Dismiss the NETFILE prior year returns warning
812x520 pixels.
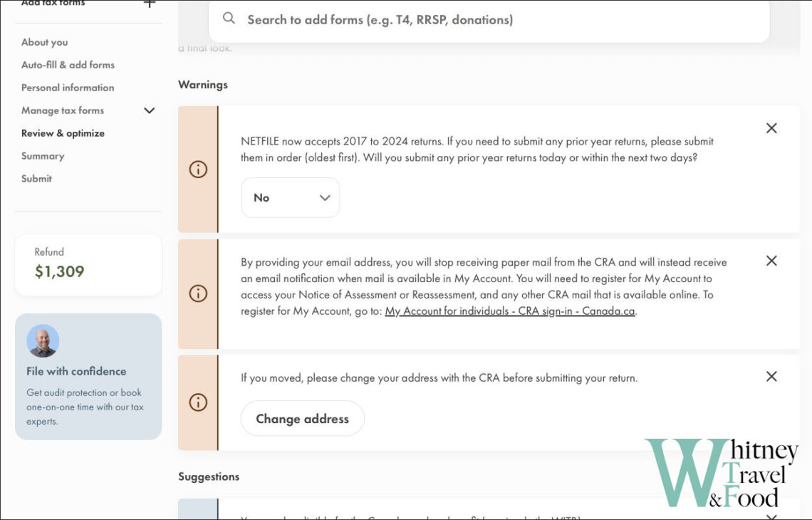point(771,128)
